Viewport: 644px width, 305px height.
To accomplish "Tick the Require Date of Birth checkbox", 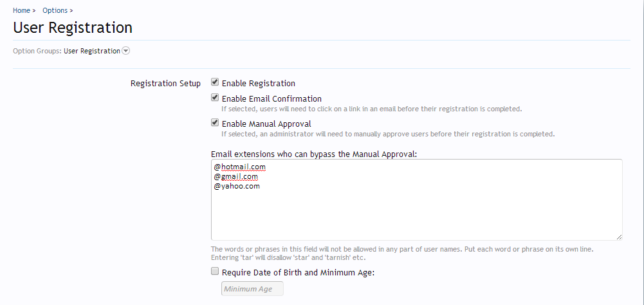I will (215, 272).
